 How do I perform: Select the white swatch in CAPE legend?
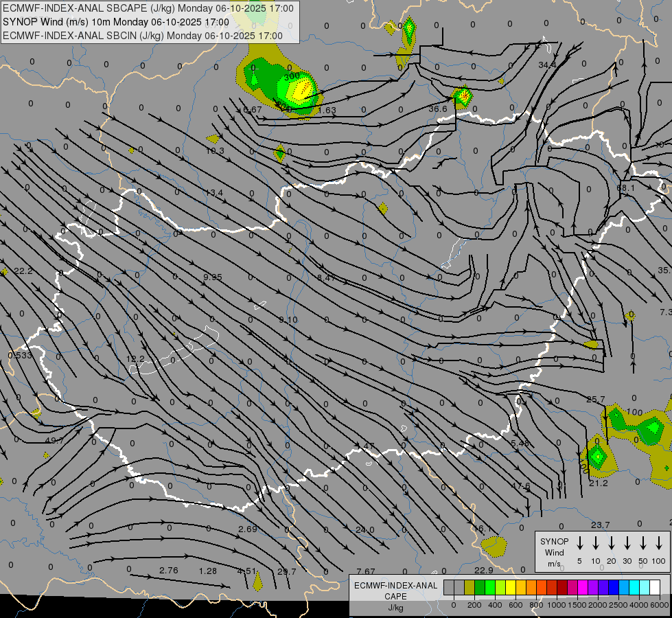click(x=654, y=588)
